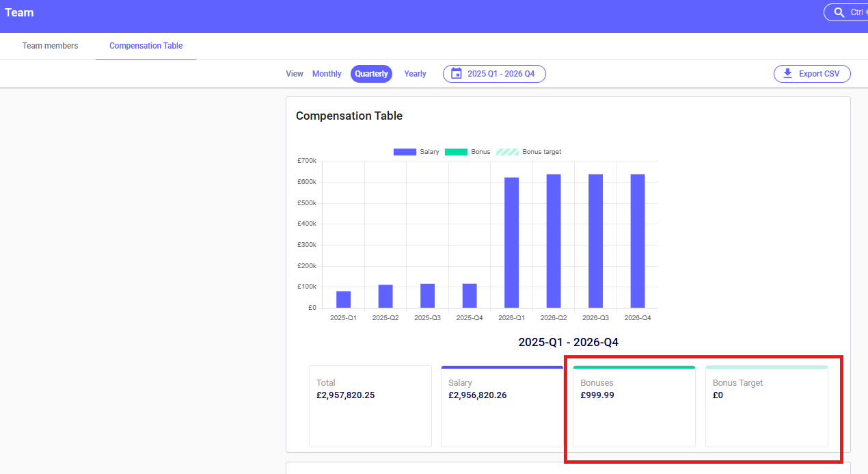Switch view to Monthly
868x474 pixels.
(327, 74)
